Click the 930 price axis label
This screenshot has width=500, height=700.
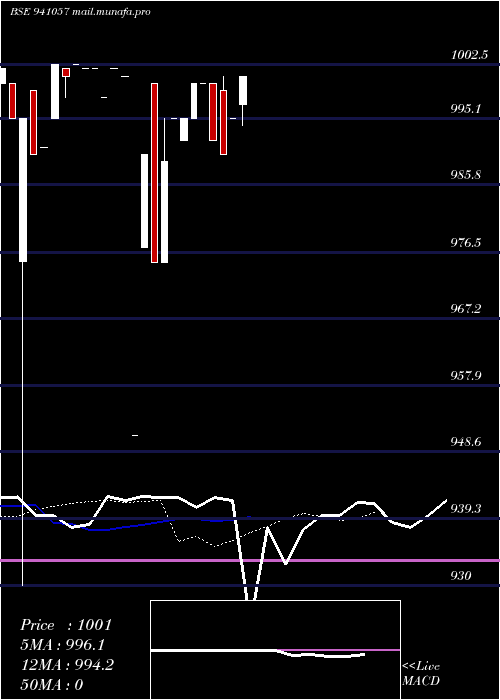click(x=461, y=575)
